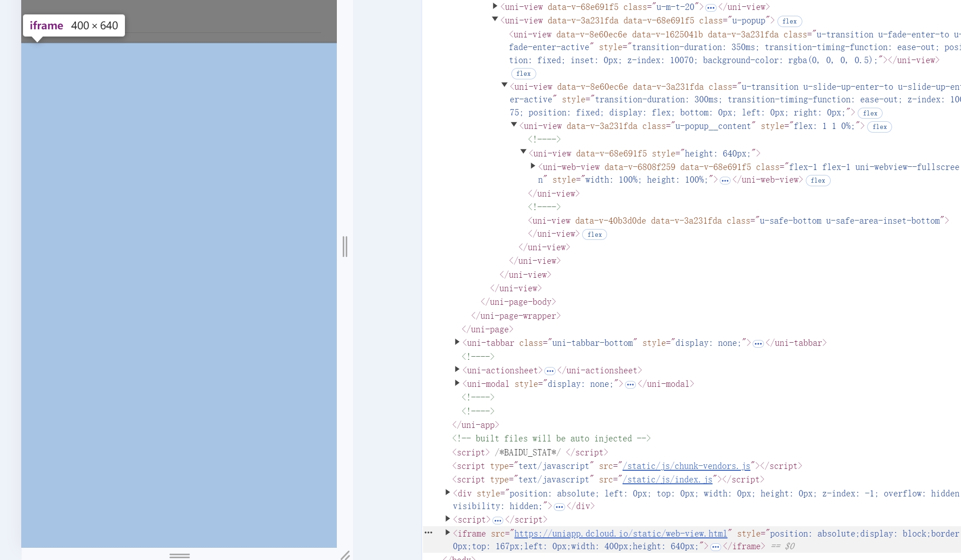Click the diagonal corner resize grip
This screenshot has height=560, width=961.
coord(345,555)
